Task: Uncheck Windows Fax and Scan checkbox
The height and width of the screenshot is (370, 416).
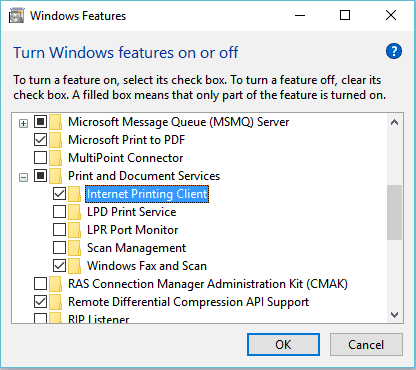Action: tap(59, 266)
